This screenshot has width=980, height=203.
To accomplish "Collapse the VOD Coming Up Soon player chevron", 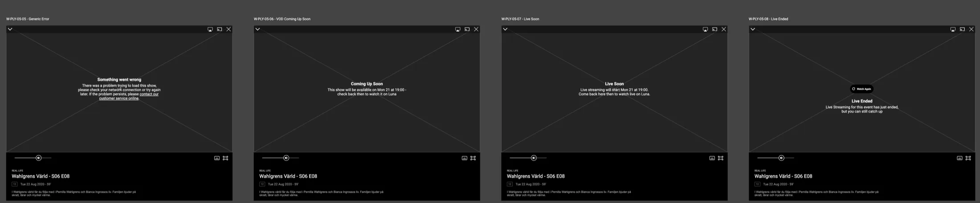I will pos(257,29).
